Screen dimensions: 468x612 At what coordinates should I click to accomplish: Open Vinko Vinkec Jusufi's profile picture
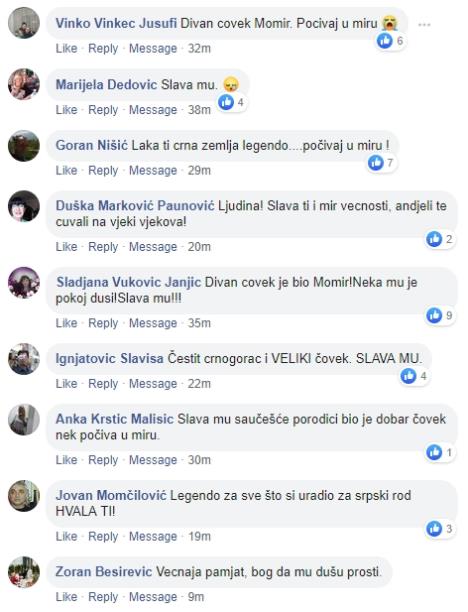tap(24, 23)
